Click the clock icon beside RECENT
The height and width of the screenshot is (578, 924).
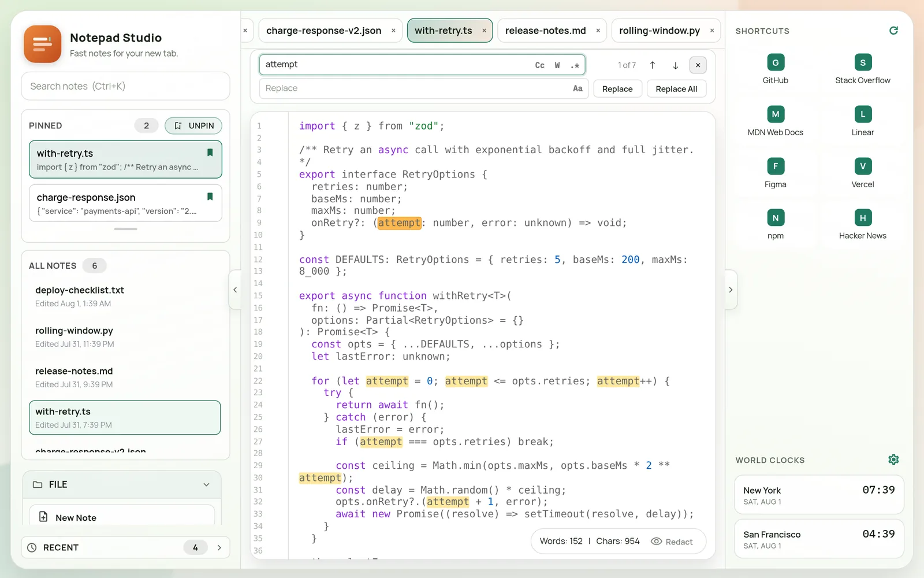pos(32,547)
